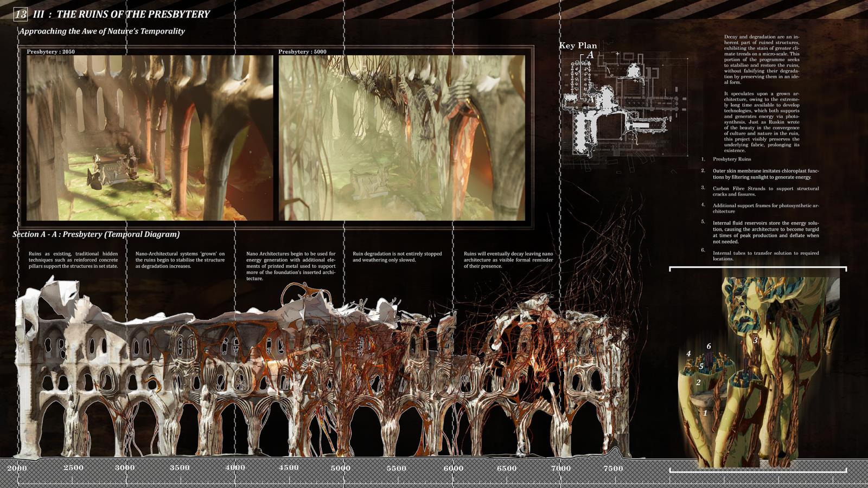Image resolution: width=868 pixels, height=488 pixels.
Task: Click the upper section marker A on Key Plan
Action: 590,55
